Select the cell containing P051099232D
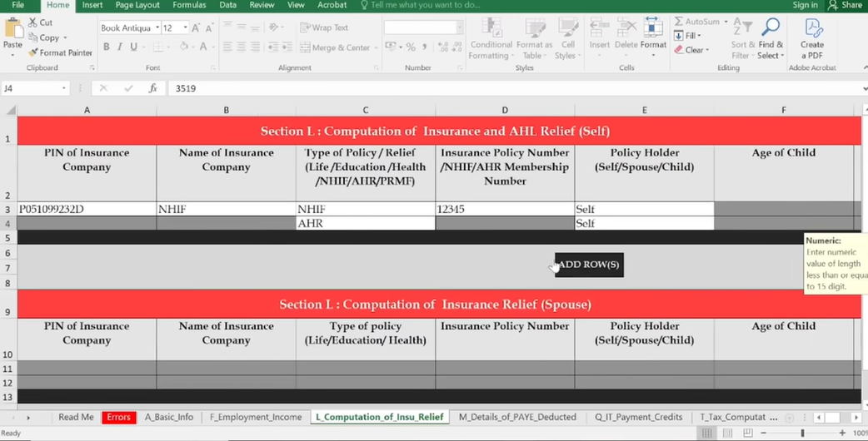The width and height of the screenshot is (868, 441). pos(87,210)
